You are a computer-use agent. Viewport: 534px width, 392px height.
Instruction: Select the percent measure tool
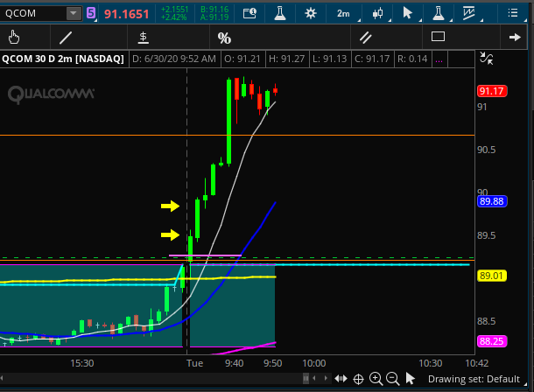click(224, 38)
